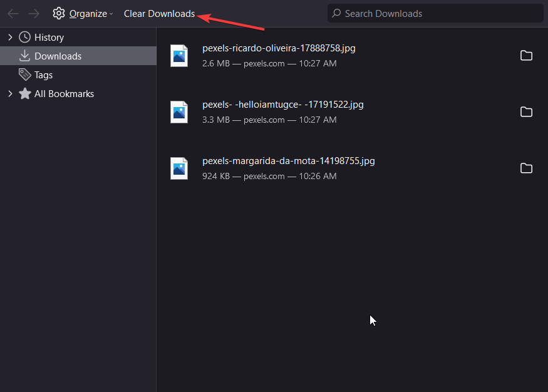
Task: Select pexels- -helloiamtugce- -17191522.jpg file name
Action: [283, 105]
